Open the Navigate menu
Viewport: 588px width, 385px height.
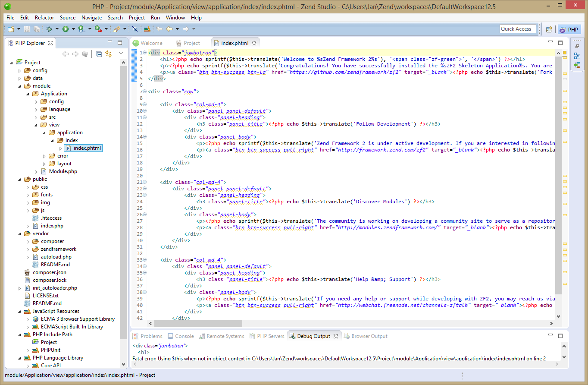pyautogui.click(x=91, y=18)
